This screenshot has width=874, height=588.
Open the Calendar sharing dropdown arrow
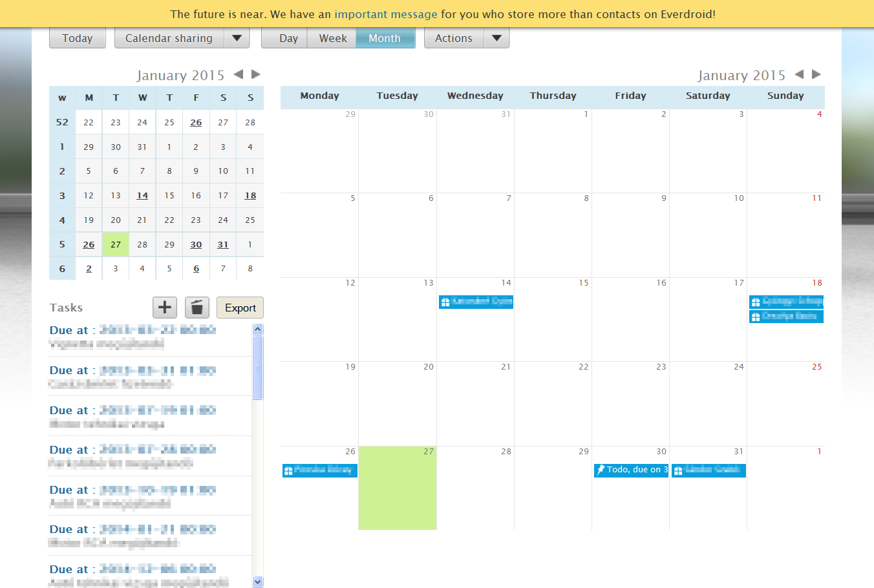tap(237, 38)
